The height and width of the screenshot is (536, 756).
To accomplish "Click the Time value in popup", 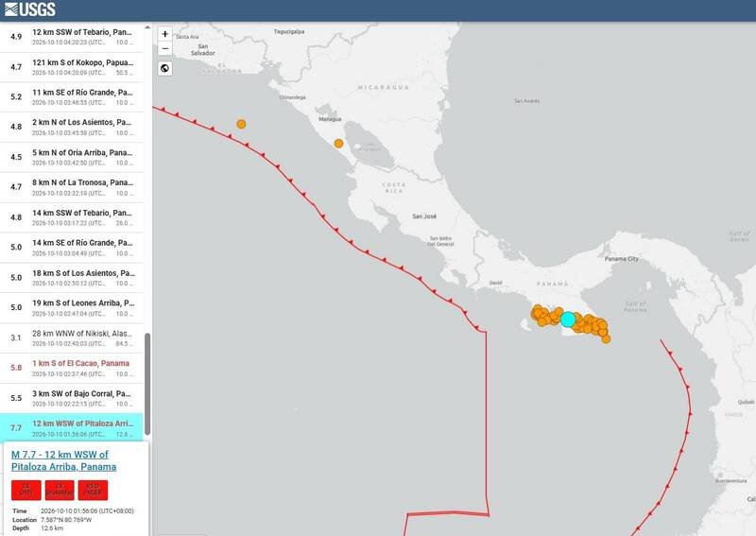I will 87,510.
